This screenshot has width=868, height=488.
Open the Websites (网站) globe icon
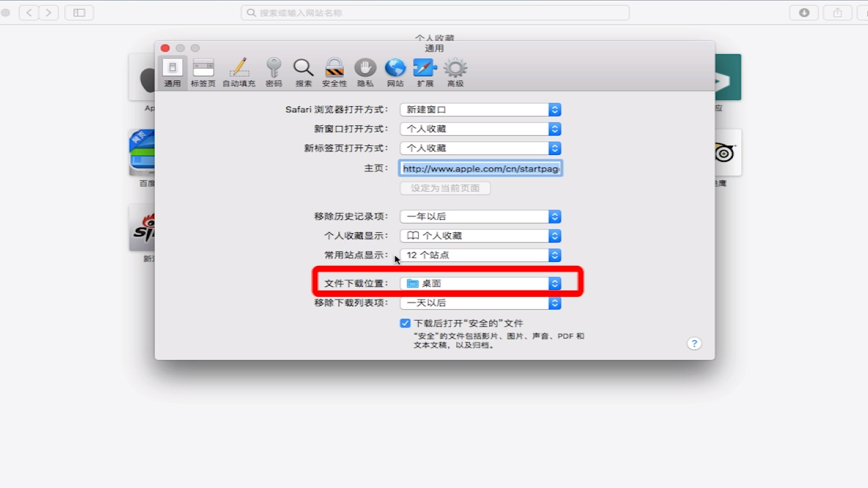tap(395, 73)
